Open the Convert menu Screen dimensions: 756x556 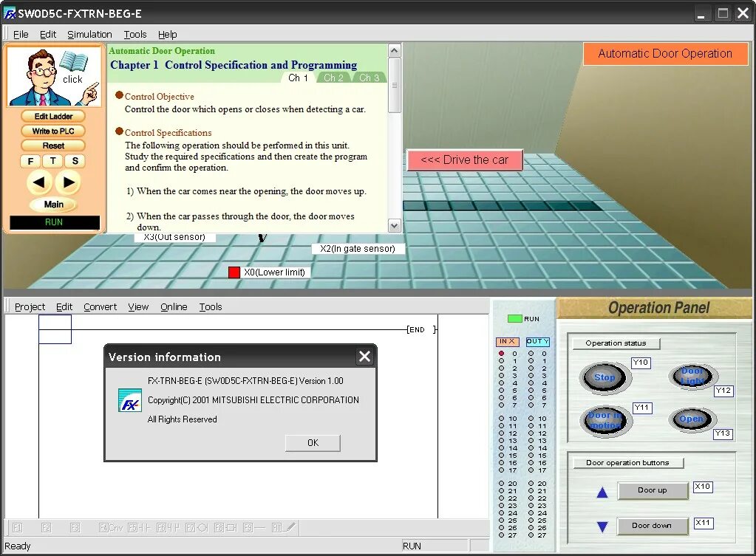click(x=101, y=307)
